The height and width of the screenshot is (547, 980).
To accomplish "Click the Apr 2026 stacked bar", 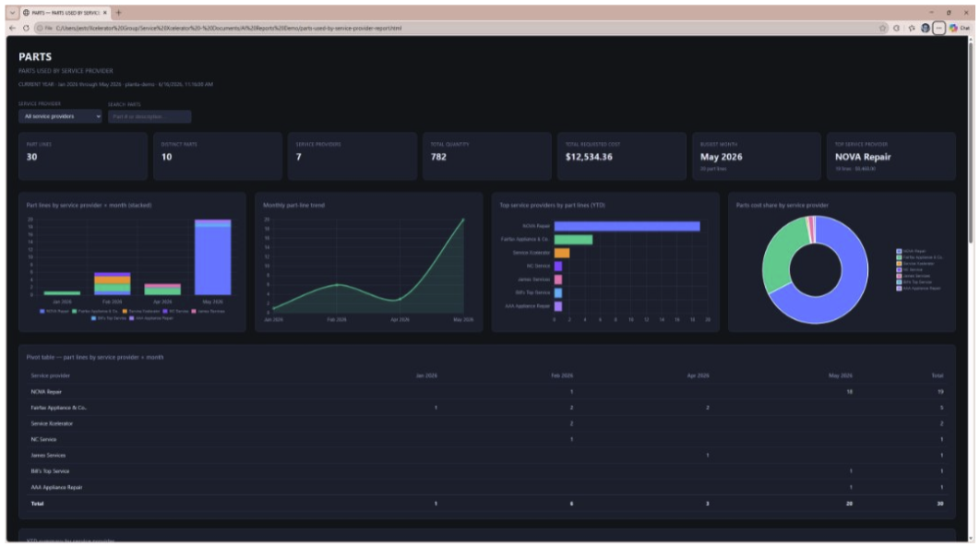I will [162, 289].
